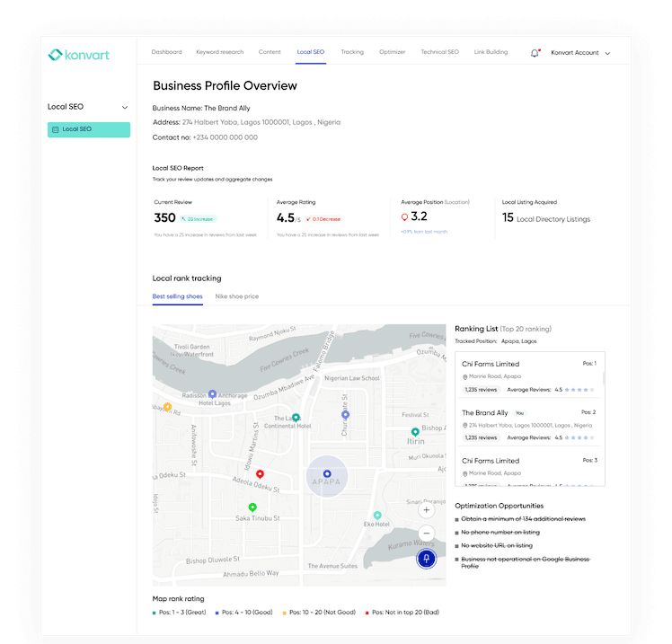Click the orange map pin on Abayomi Rd
The height and width of the screenshot is (644, 672).
click(x=168, y=407)
